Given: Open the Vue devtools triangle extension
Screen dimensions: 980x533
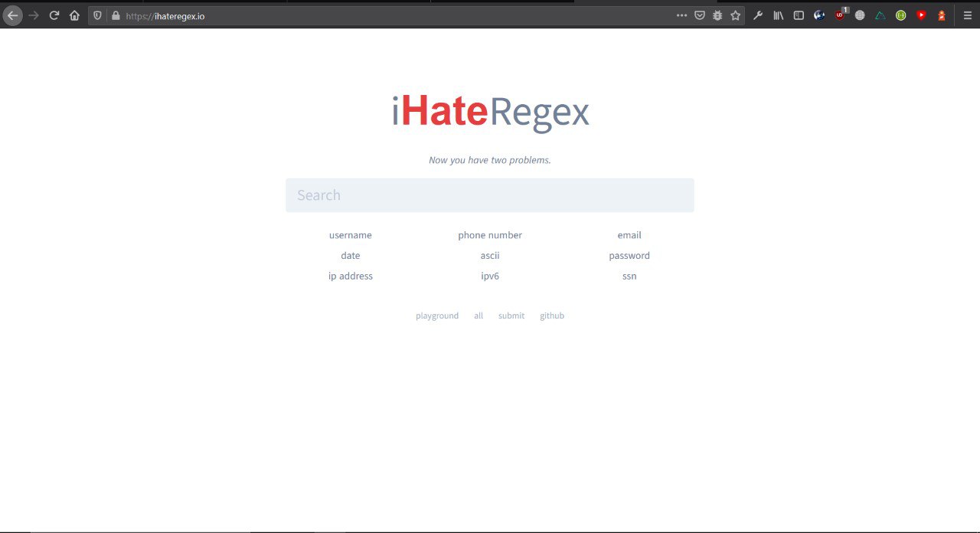Looking at the screenshot, I should pos(880,15).
